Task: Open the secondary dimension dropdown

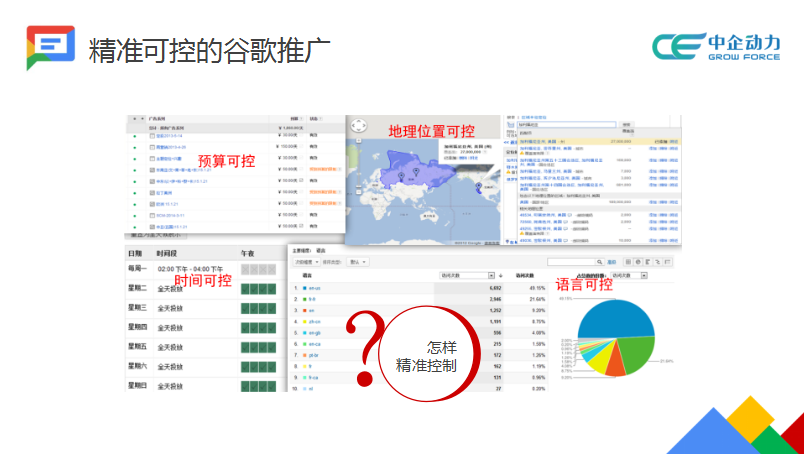Action: (x=307, y=262)
